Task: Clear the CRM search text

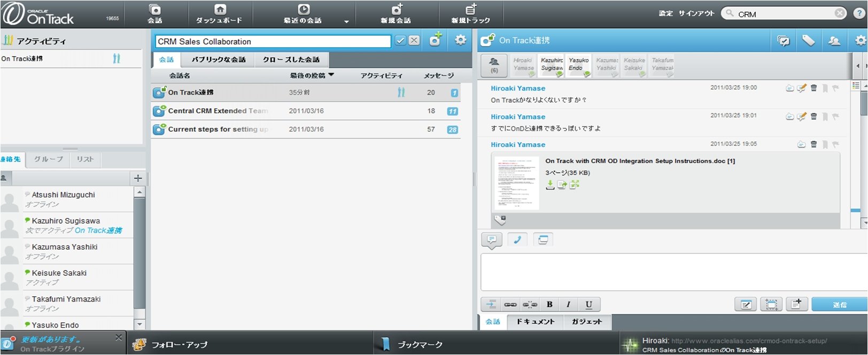Action: click(x=840, y=13)
